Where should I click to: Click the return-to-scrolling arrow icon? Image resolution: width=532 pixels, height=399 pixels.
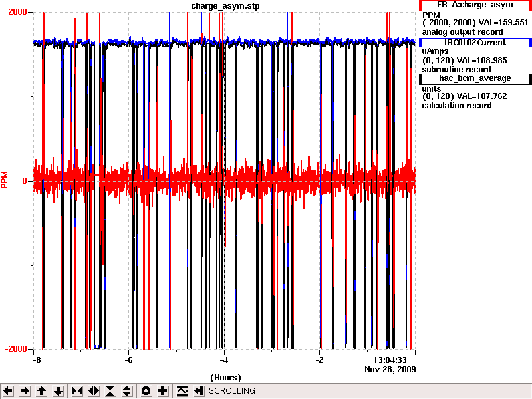[x=198, y=391]
